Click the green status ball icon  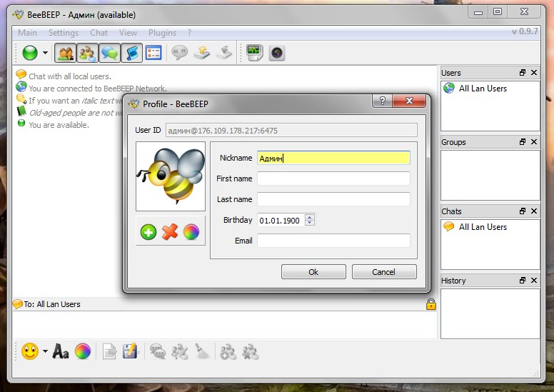[x=30, y=53]
